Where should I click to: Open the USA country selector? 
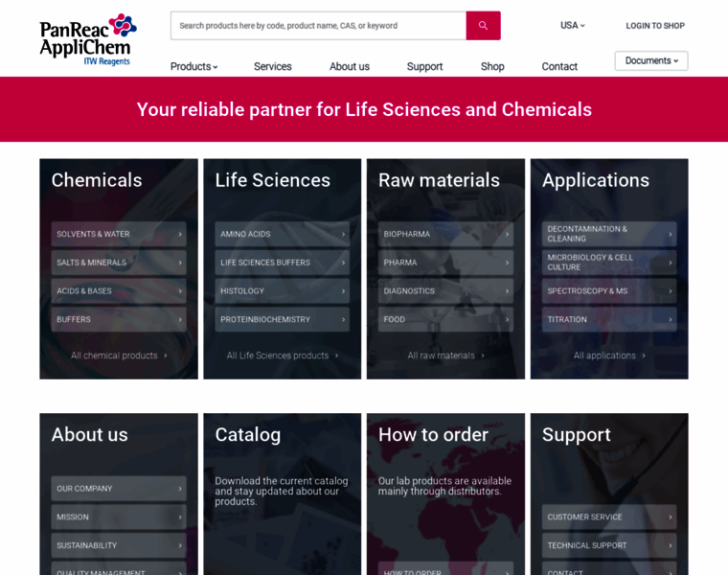click(x=572, y=26)
